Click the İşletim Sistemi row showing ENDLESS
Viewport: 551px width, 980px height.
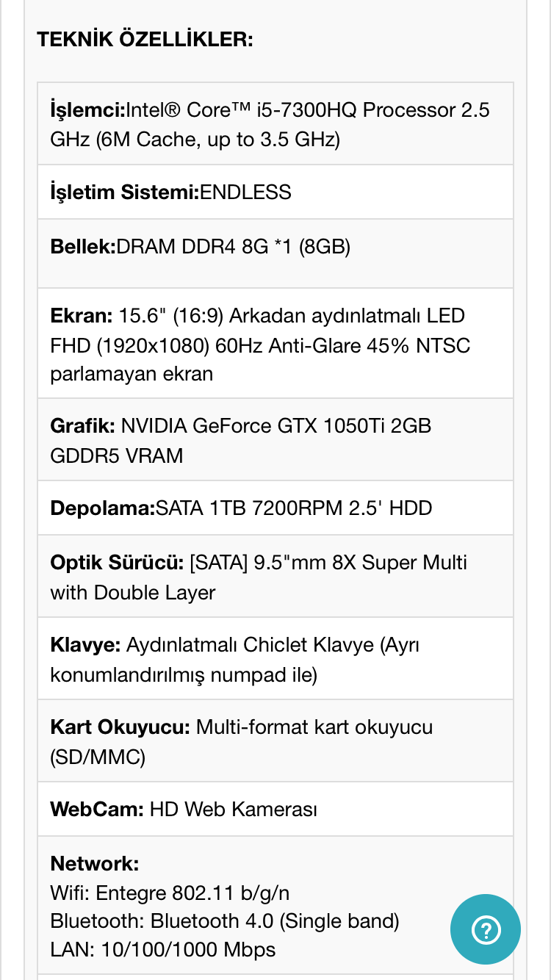click(275, 192)
